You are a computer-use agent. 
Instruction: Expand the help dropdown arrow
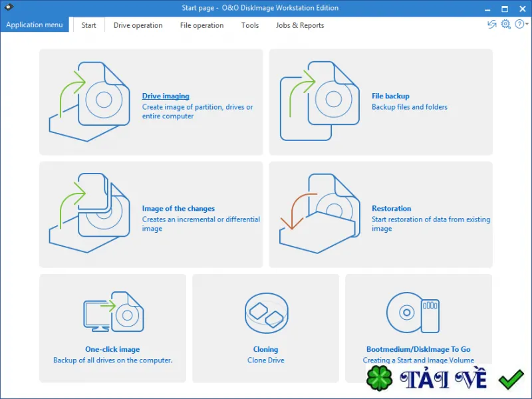(527, 24)
